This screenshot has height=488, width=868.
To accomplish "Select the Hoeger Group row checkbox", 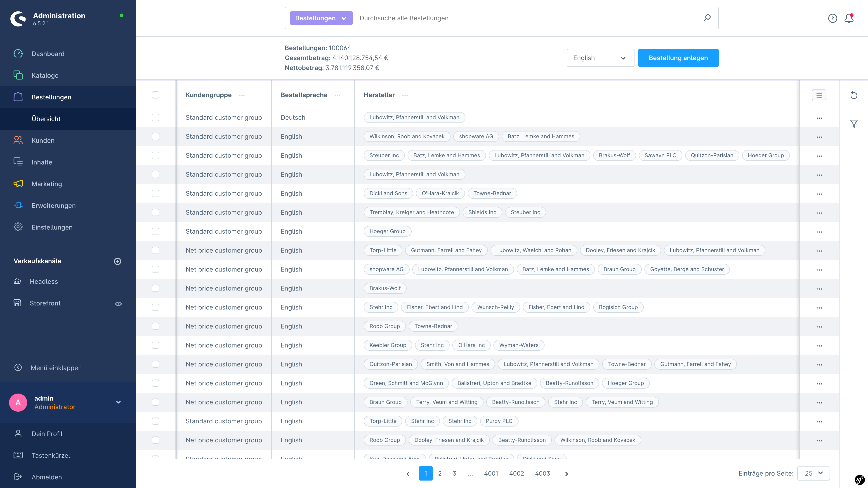I will [x=155, y=231].
